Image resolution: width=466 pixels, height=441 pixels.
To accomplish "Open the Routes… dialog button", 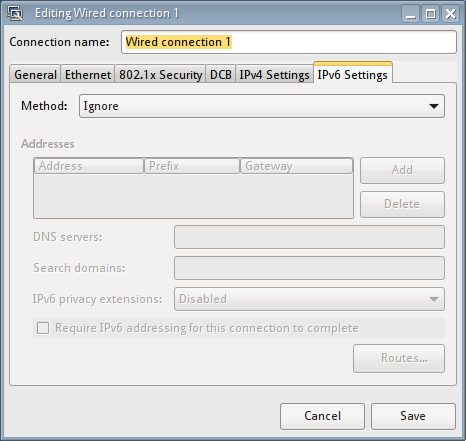I will [399, 358].
